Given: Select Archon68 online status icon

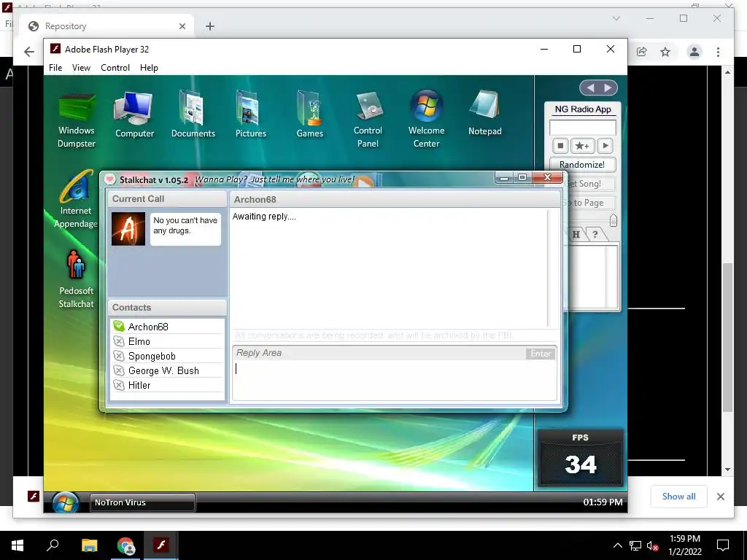Looking at the screenshot, I should tap(119, 326).
